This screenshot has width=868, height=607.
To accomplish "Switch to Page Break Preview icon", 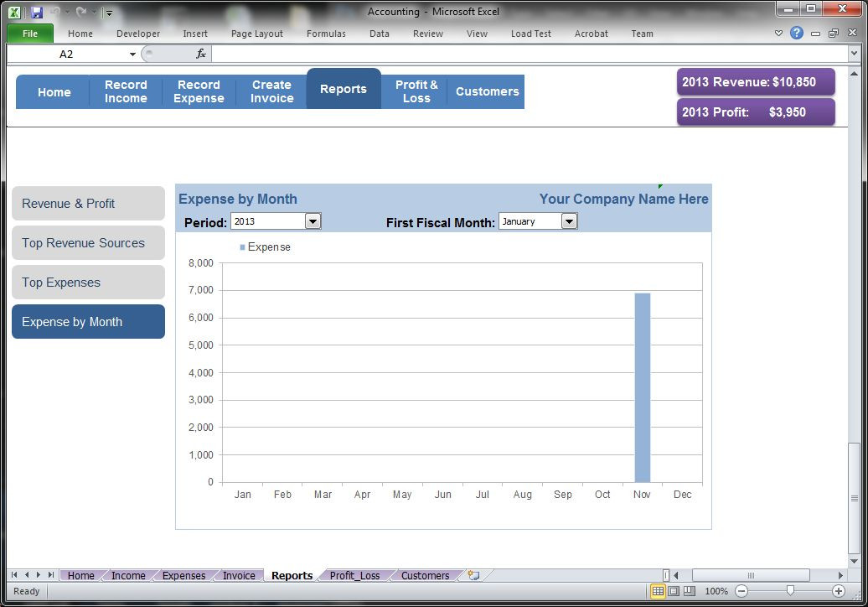I will coord(690,591).
